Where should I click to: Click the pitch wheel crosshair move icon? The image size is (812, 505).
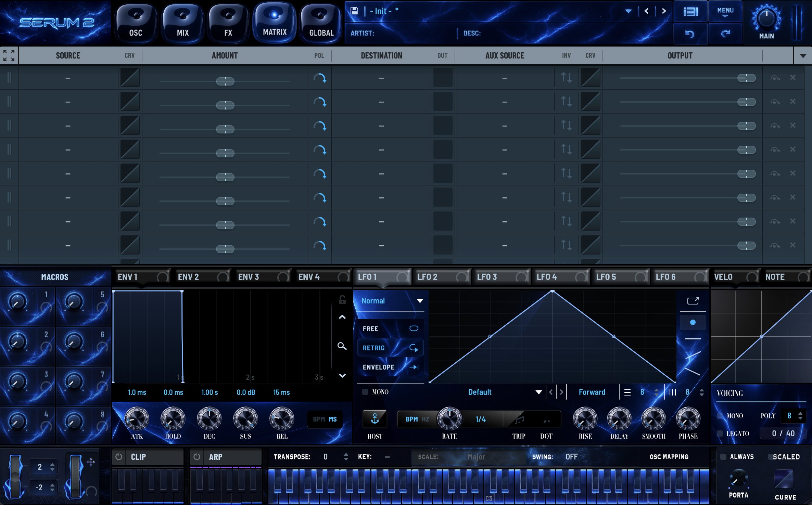coord(91,462)
